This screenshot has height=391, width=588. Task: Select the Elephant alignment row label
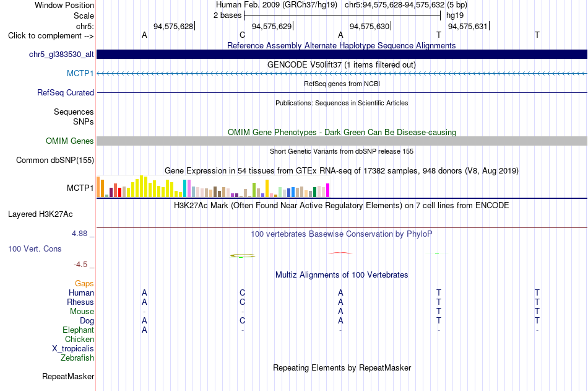78,330
